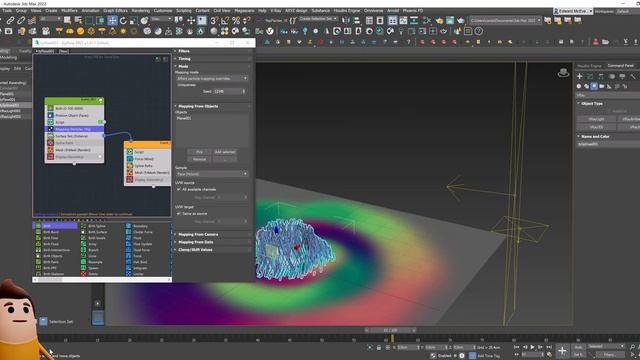Open the Scripting menu
The image size is (640, 360).
(184, 11)
